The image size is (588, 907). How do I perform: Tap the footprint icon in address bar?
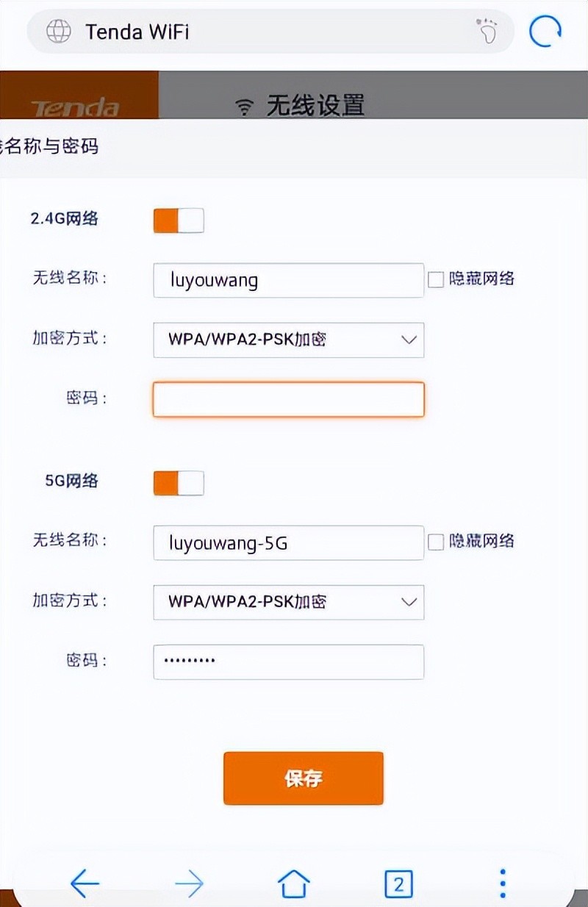click(x=487, y=32)
